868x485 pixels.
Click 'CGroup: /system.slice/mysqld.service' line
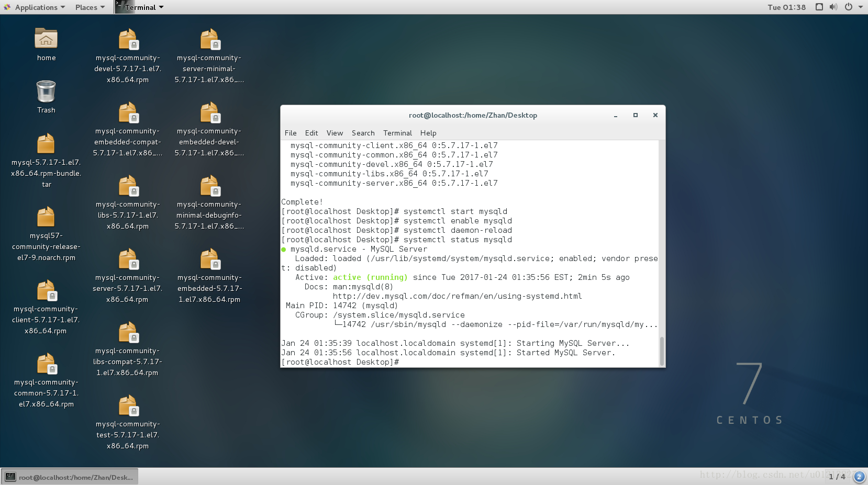[380, 315]
